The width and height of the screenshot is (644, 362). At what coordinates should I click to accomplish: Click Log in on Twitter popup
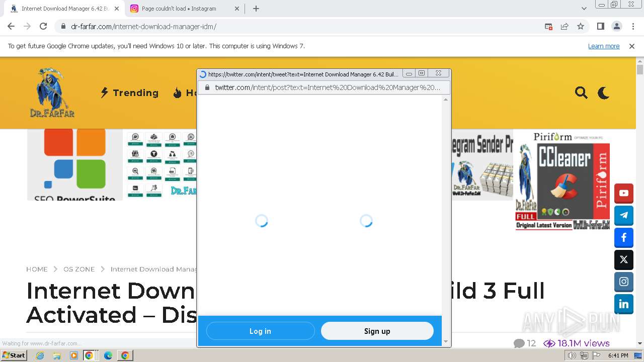(x=260, y=331)
